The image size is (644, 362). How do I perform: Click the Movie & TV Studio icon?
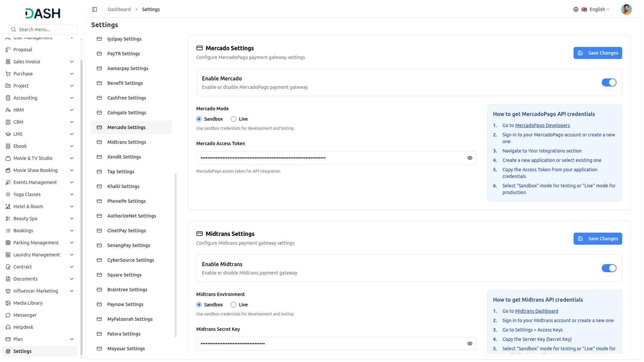point(8,158)
